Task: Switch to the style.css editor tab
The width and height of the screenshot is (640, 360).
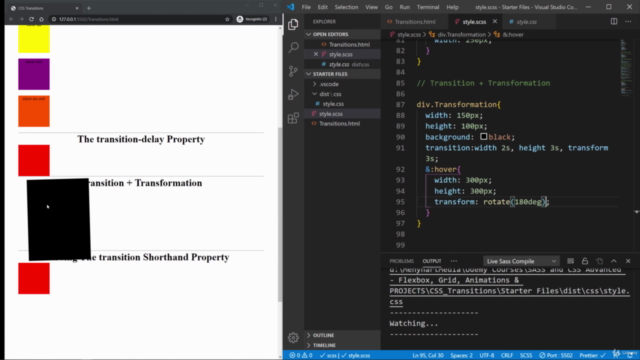Action: pos(526,22)
